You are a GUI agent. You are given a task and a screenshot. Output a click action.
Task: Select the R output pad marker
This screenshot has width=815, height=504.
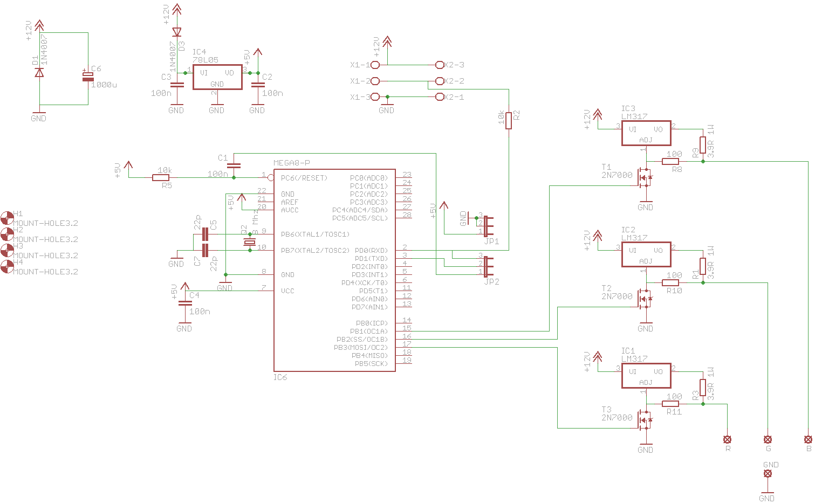point(727,439)
